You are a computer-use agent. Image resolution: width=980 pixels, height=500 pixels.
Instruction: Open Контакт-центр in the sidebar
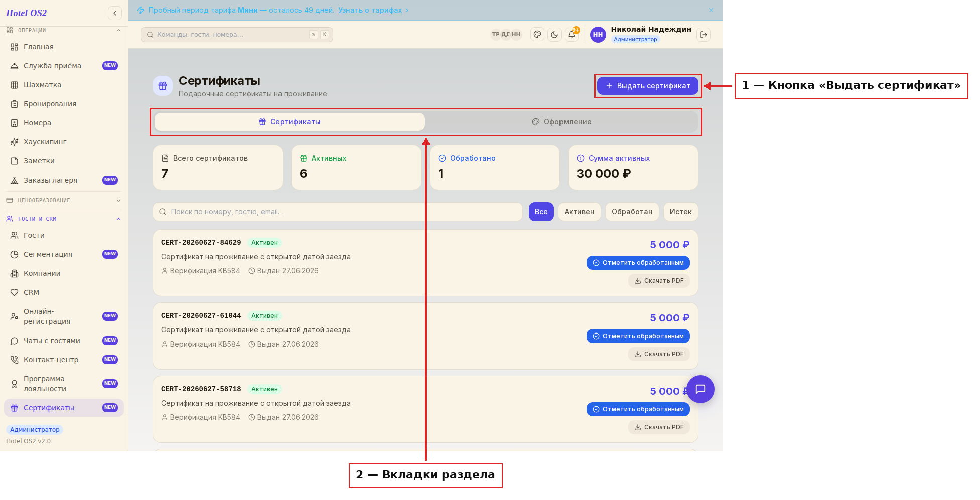point(64,360)
